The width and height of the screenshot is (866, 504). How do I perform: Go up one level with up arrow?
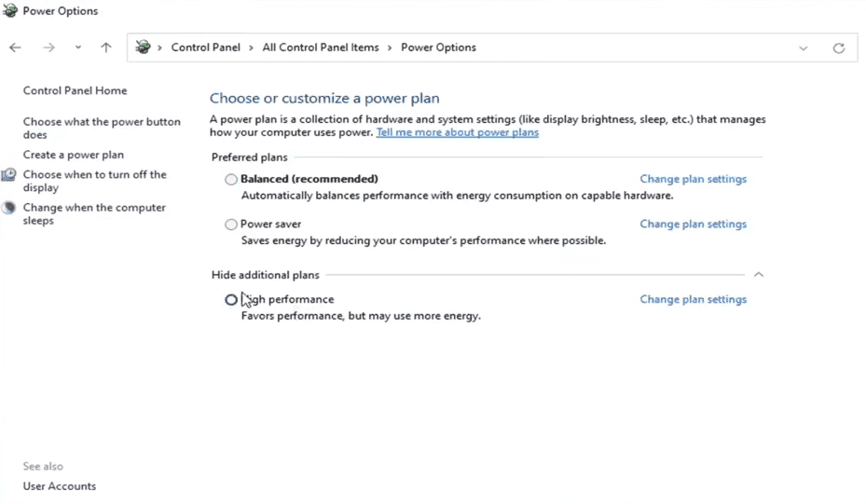pos(106,48)
